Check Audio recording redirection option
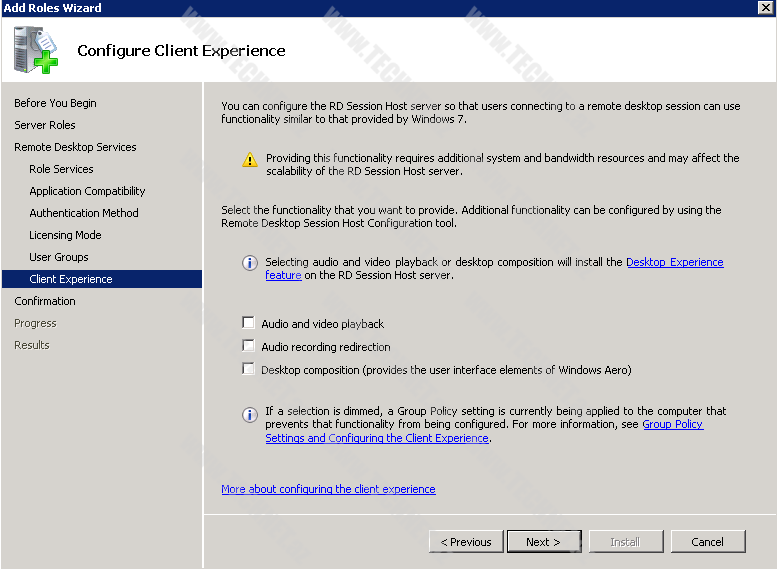Screen dimensions: 777x569 249,346
